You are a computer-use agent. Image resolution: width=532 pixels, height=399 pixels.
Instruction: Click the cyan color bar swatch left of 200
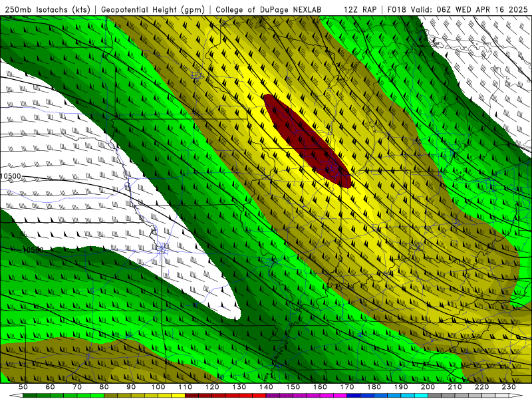tap(421, 396)
